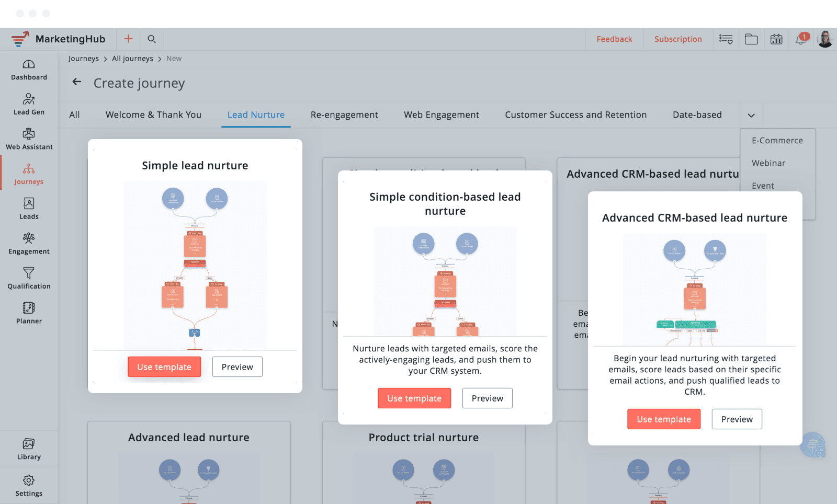Use template for Simple lead nurture
The width and height of the screenshot is (837, 504).
pos(164,367)
